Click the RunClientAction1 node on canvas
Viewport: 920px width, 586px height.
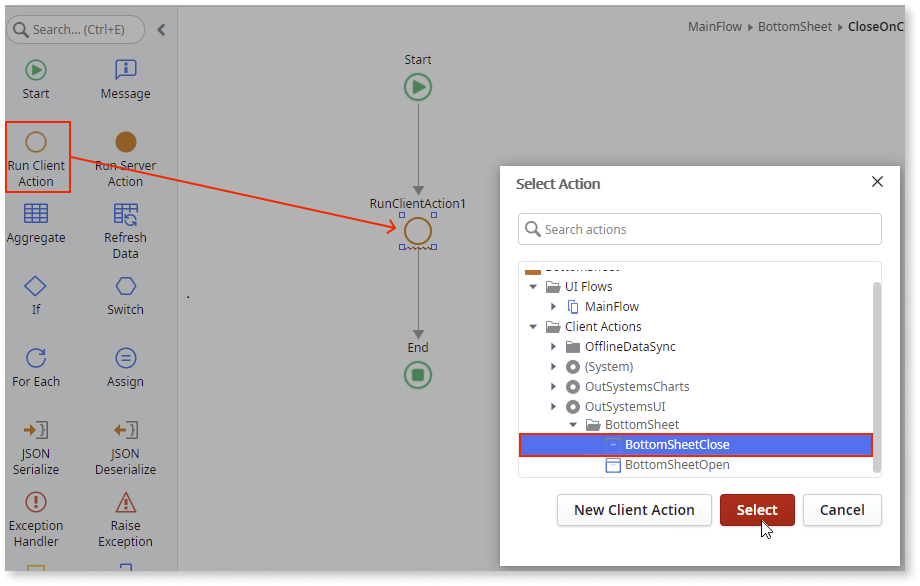[418, 231]
